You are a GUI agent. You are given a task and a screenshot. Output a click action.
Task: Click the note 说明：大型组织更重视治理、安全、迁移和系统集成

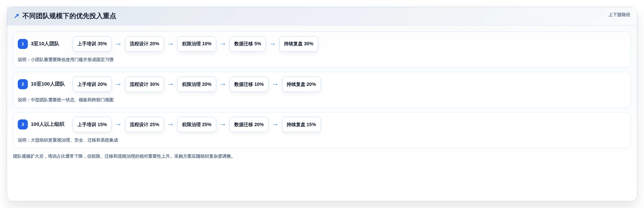(68, 140)
